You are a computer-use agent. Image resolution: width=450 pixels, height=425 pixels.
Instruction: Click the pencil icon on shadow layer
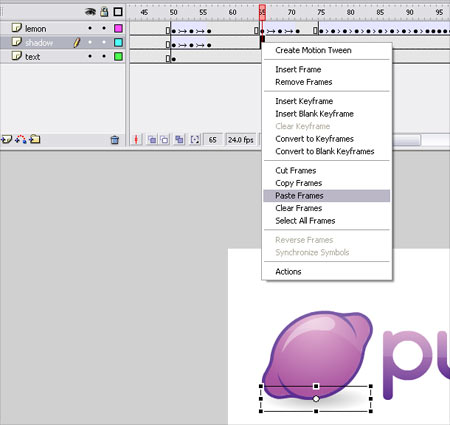click(x=77, y=42)
